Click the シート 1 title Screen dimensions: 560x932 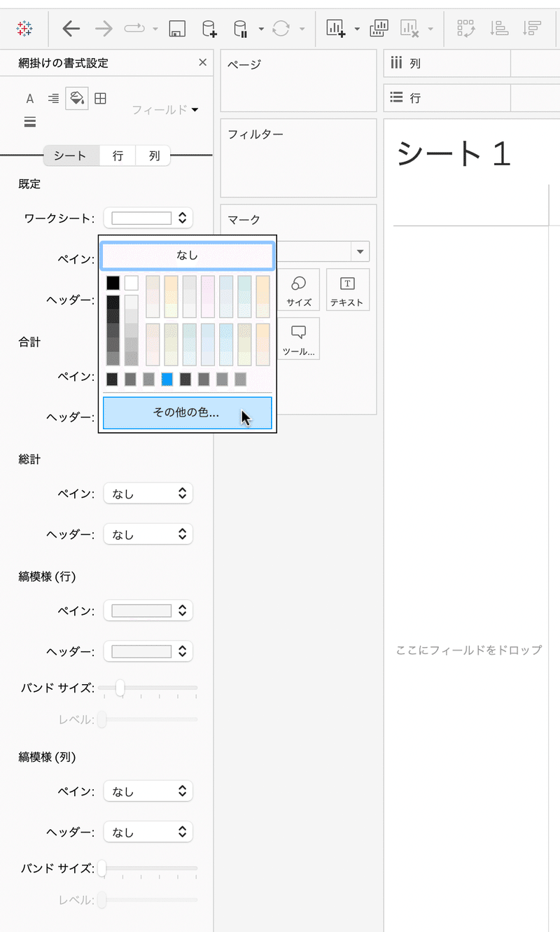tap(454, 153)
